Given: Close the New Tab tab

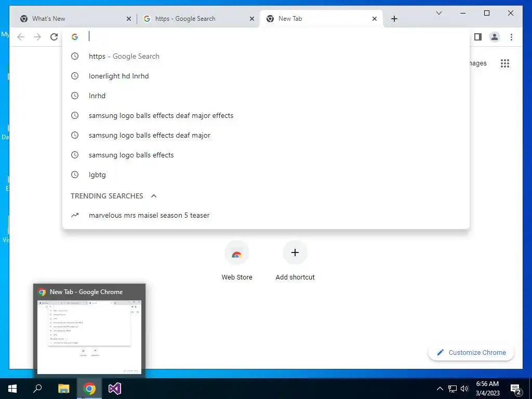Looking at the screenshot, I should 374,19.
